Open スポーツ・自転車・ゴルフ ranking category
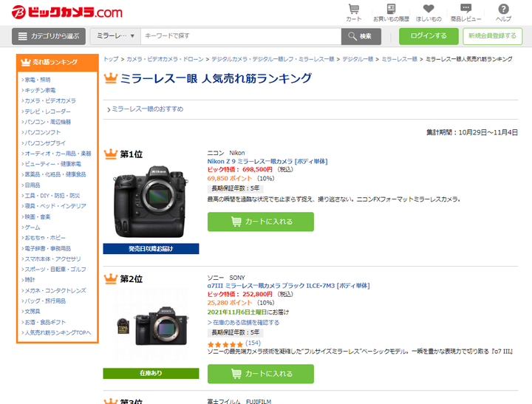Image resolution: width=532 pixels, height=404 pixels. pos(55,270)
